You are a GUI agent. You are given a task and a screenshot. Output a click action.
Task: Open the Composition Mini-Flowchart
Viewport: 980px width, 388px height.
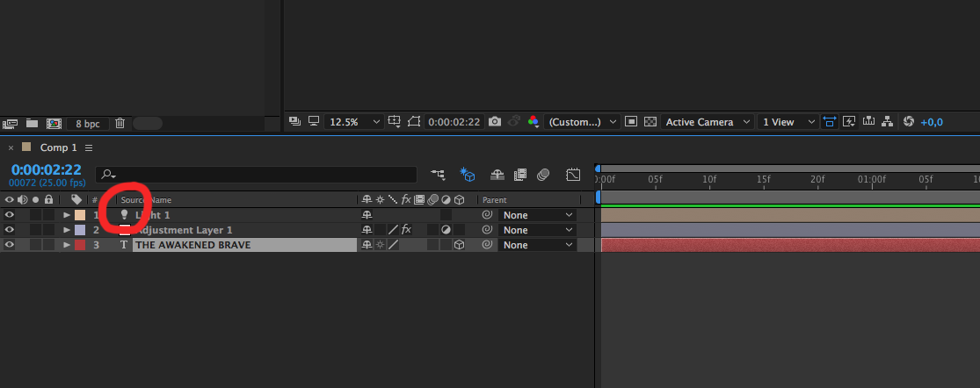pyautogui.click(x=438, y=175)
